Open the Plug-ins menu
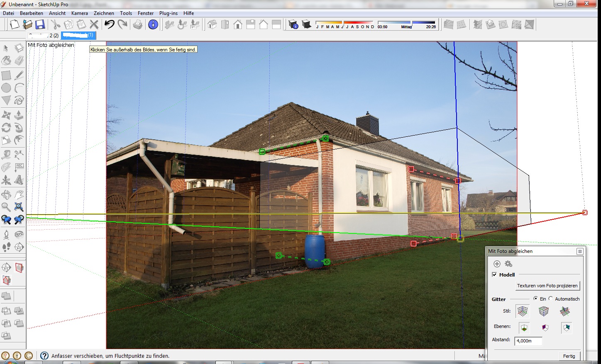Viewport: 601px width, 364px height. point(169,13)
